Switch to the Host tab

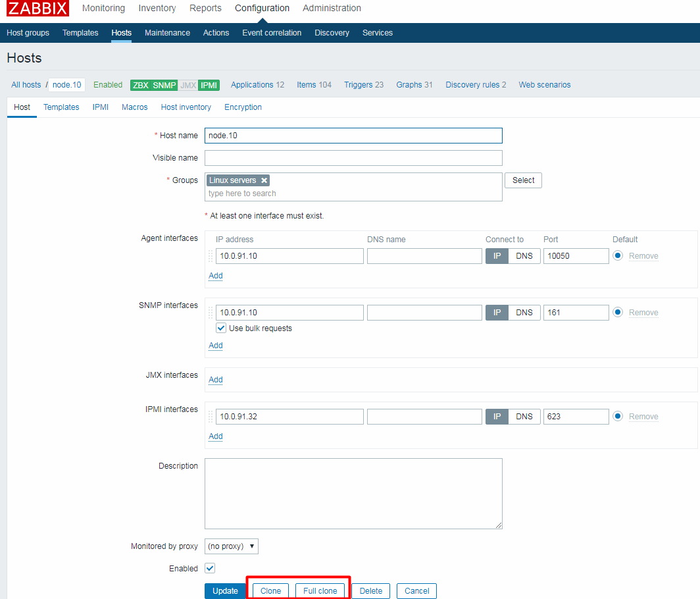[22, 107]
